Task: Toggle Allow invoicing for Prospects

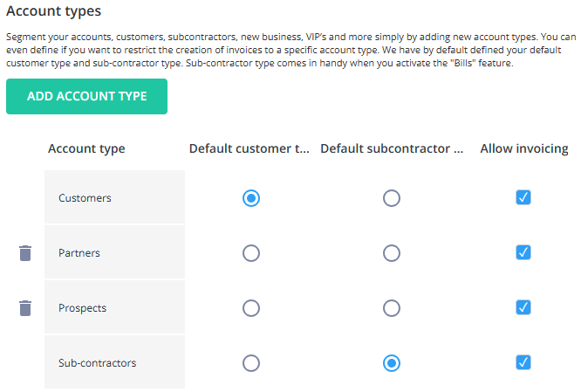Action: tap(523, 307)
